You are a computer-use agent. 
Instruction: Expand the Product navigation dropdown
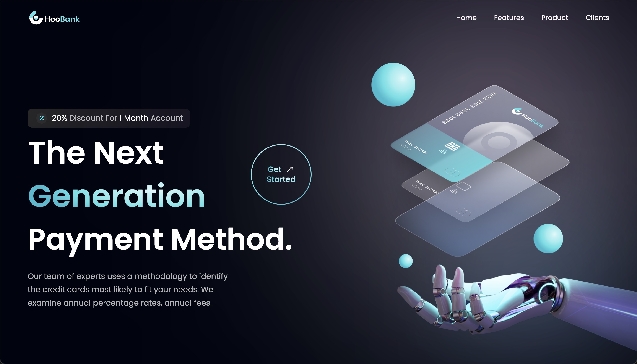554,18
